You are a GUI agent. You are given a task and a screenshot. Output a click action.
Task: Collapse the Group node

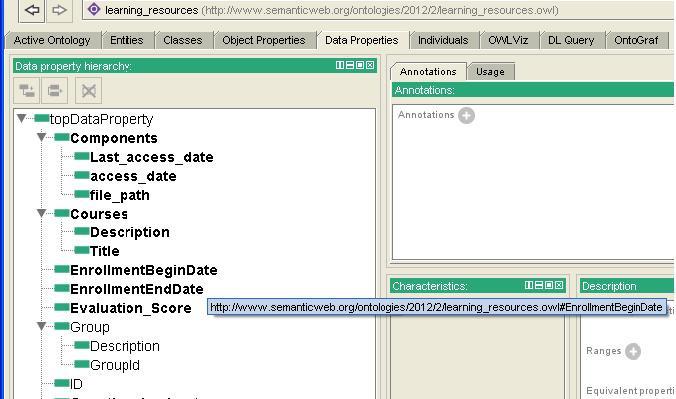(x=41, y=327)
